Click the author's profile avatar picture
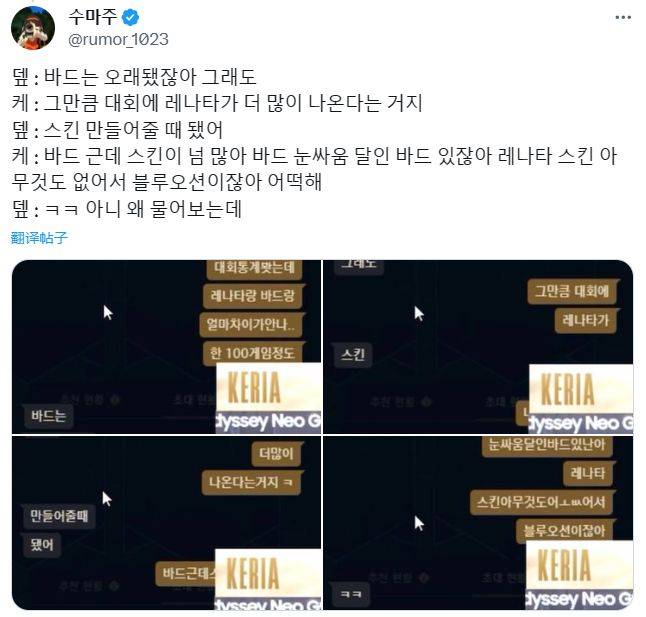 (33, 28)
